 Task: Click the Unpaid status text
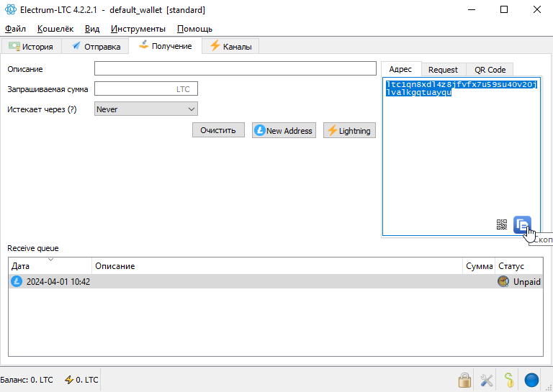tap(526, 282)
